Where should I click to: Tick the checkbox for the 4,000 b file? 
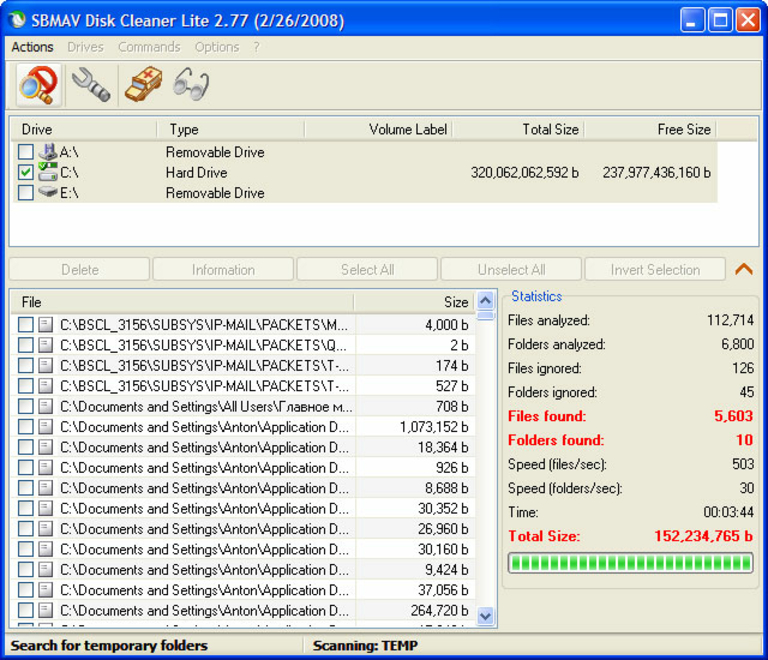pyautogui.click(x=25, y=324)
